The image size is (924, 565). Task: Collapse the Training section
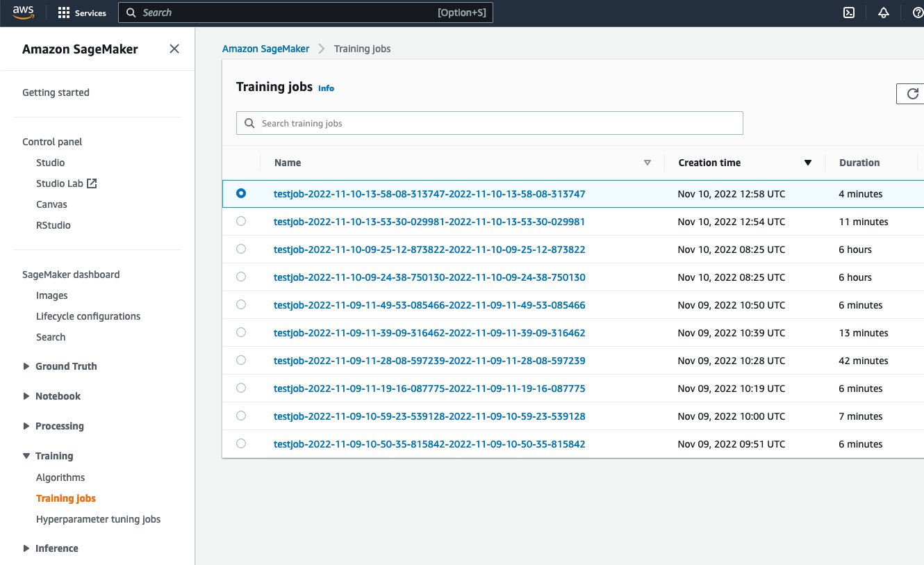tap(26, 456)
